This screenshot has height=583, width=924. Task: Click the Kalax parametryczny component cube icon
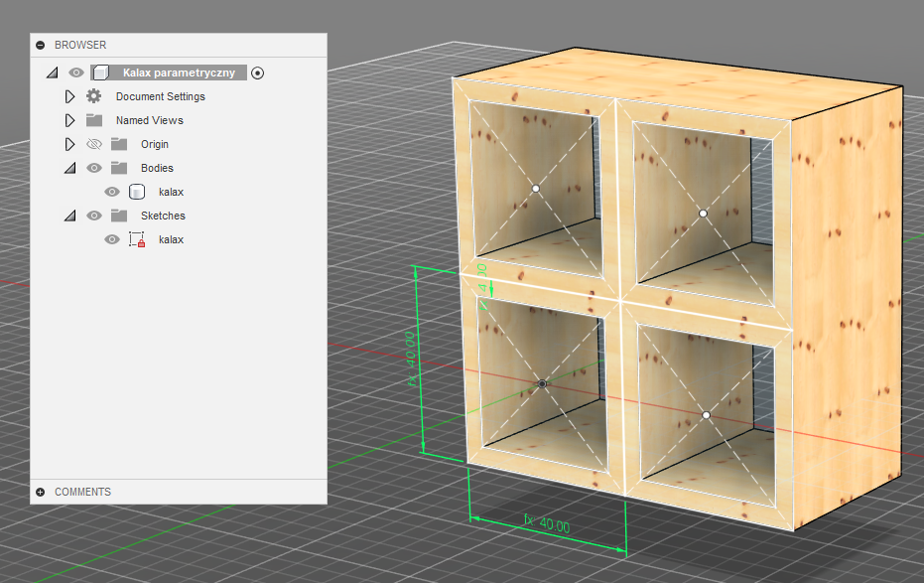coord(100,73)
